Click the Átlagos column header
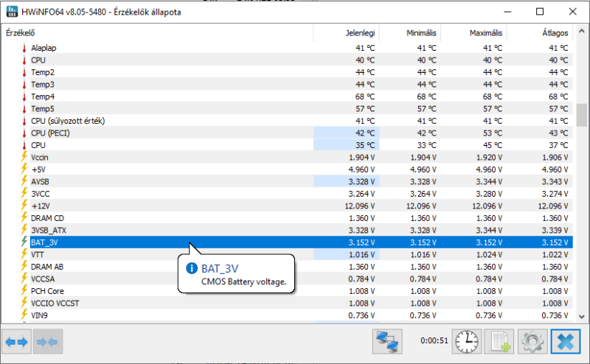Viewport: 590px width, 364px height. click(540, 33)
